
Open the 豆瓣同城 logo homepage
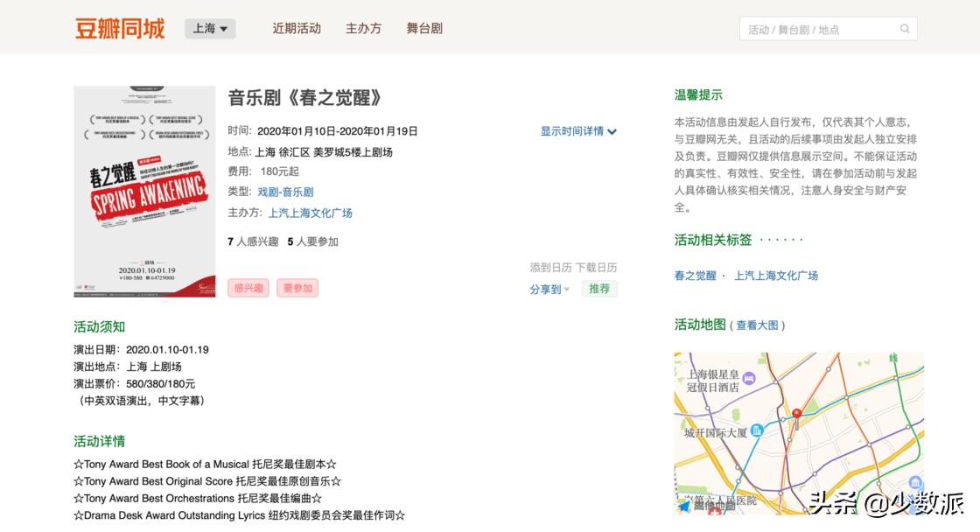point(120,29)
